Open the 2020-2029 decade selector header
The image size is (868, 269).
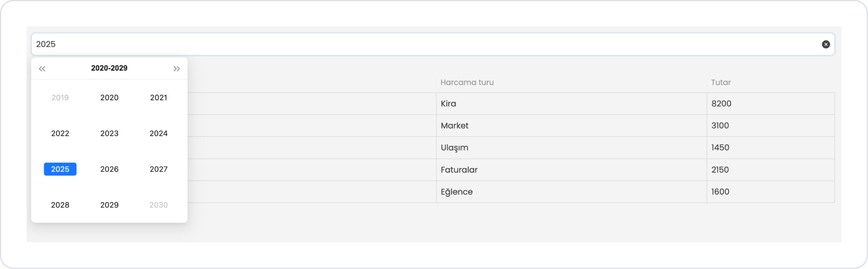(109, 68)
